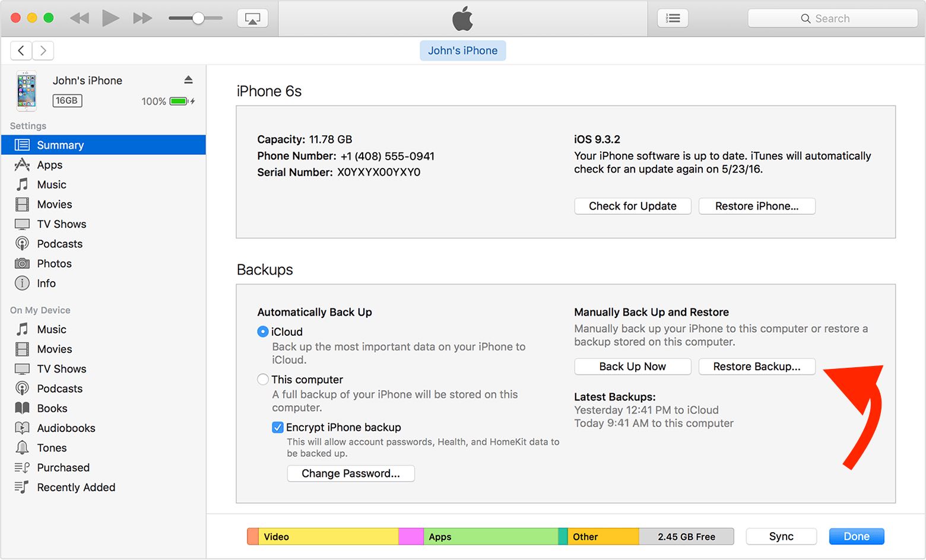This screenshot has width=926, height=560.
Task: Click the Settings Music note icon
Action: click(22, 184)
